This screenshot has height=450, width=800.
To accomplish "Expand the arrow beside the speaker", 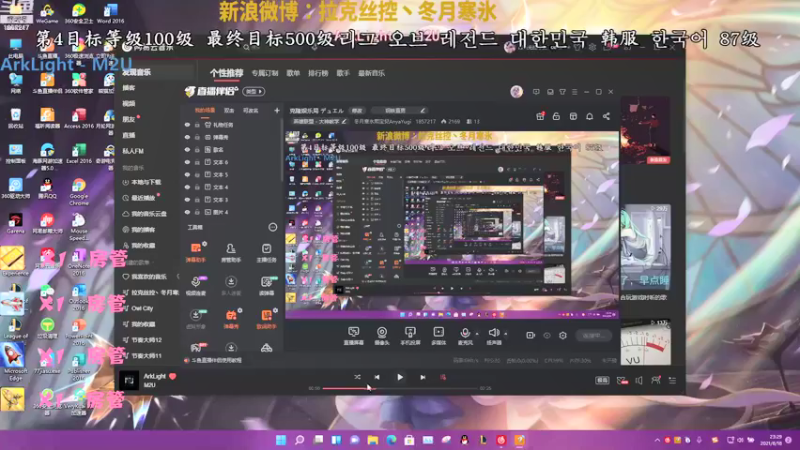I will point(506,334).
